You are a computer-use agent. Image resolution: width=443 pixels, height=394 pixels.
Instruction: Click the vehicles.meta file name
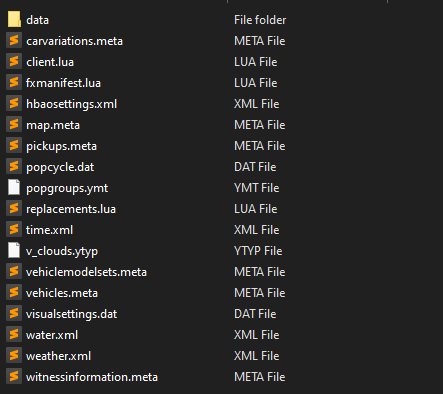click(x=62, y=293)
